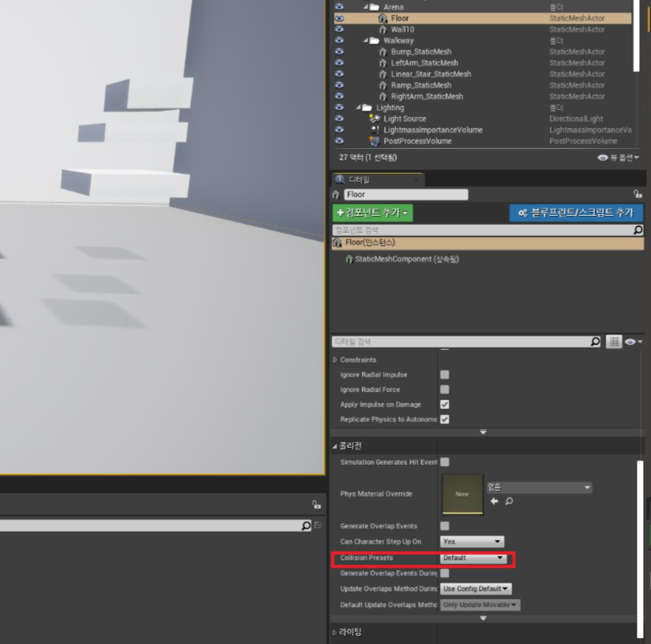
Task: Toggle visibility eye for PostProcessVolume
Action: [339, 141]
